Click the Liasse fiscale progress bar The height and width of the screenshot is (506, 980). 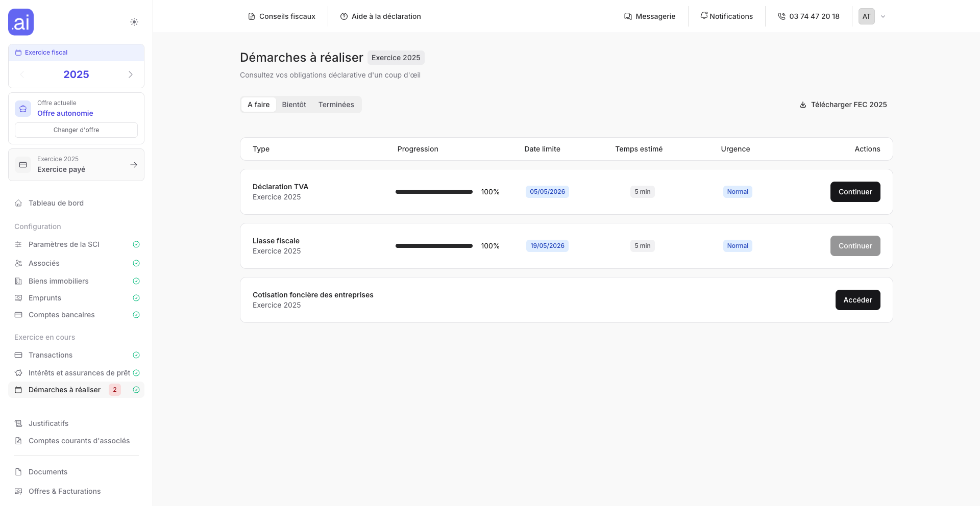point(434,246)
